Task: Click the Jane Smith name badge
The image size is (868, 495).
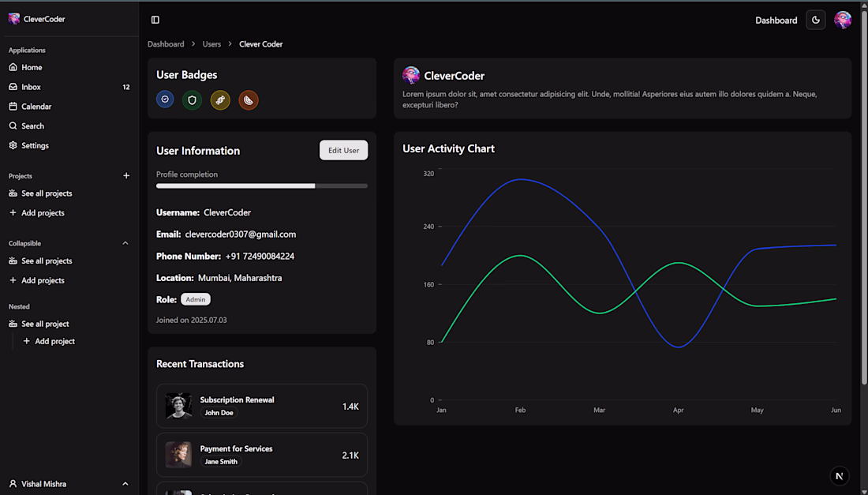Action: 221,461
